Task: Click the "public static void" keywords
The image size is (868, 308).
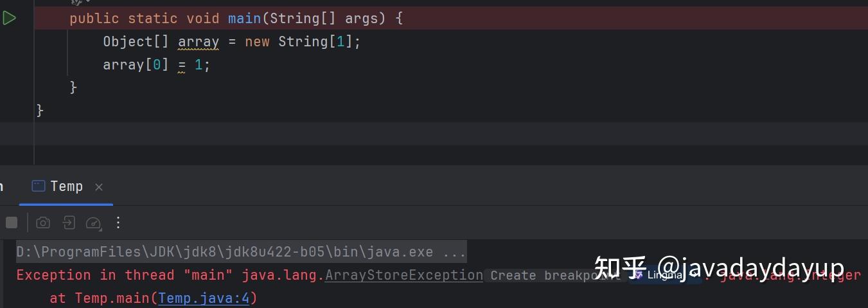Action: click(x=145, y=19)
